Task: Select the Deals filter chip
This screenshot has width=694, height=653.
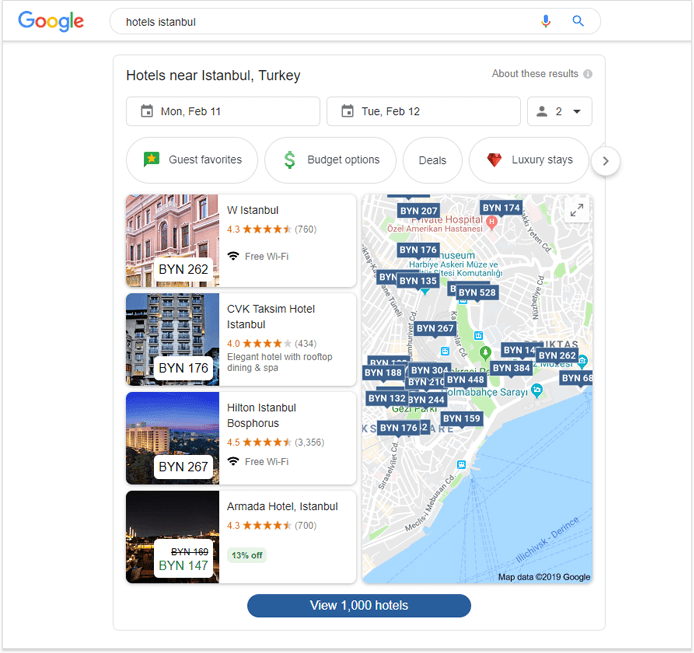Action: [432, 160]
